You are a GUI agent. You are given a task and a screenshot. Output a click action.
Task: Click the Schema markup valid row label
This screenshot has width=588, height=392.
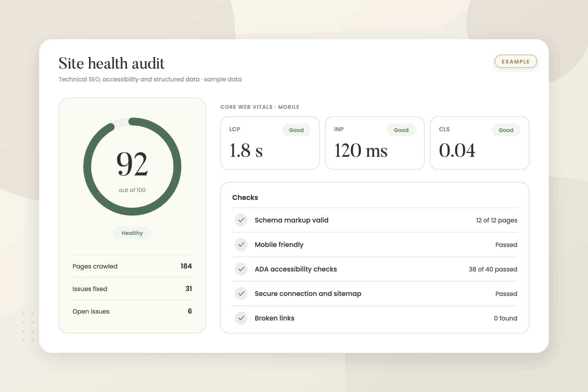tap(292, 220)
